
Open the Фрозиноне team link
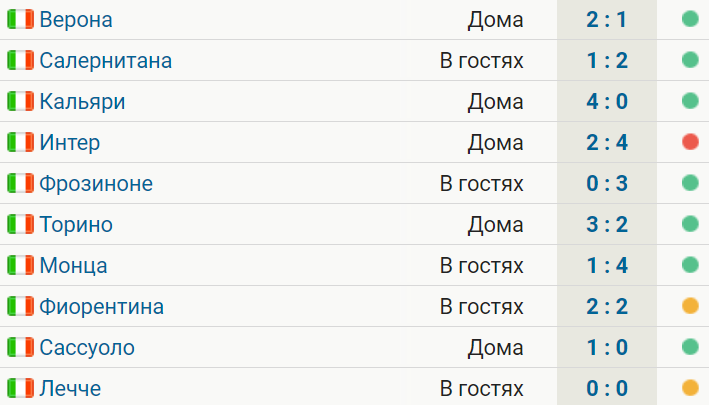[x=96, y=183]
